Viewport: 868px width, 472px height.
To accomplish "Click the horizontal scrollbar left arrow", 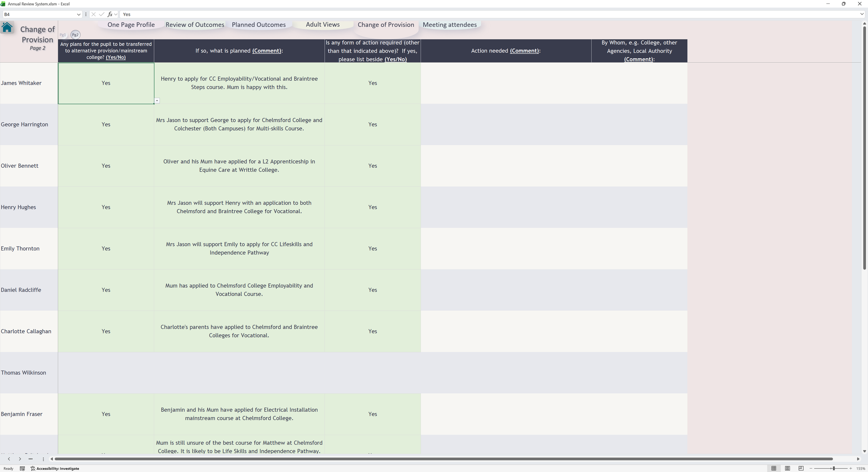I will tap(52, 459).
